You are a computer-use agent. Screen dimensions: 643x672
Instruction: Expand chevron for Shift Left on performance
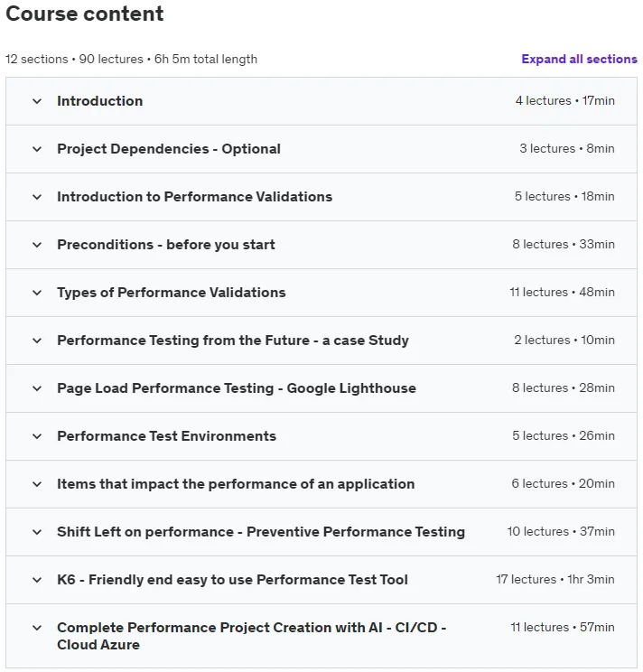pyautogui.click(x=37, y=532)
